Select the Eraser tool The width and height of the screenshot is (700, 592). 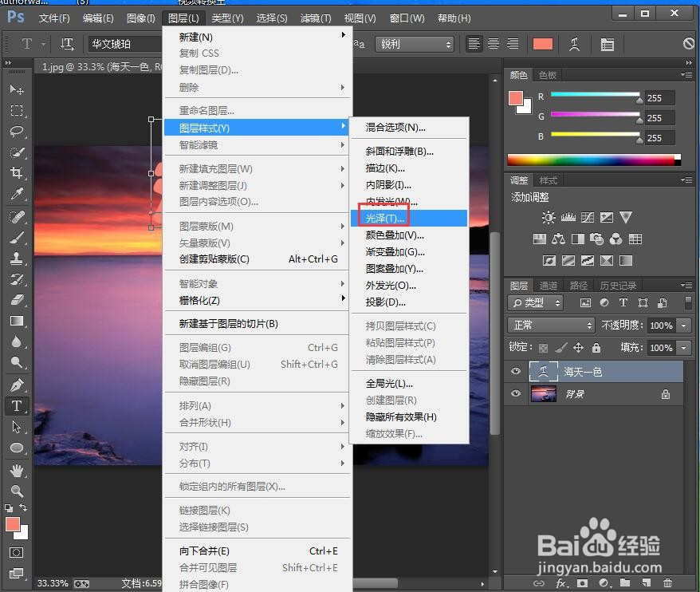click(x=17, y=300)
